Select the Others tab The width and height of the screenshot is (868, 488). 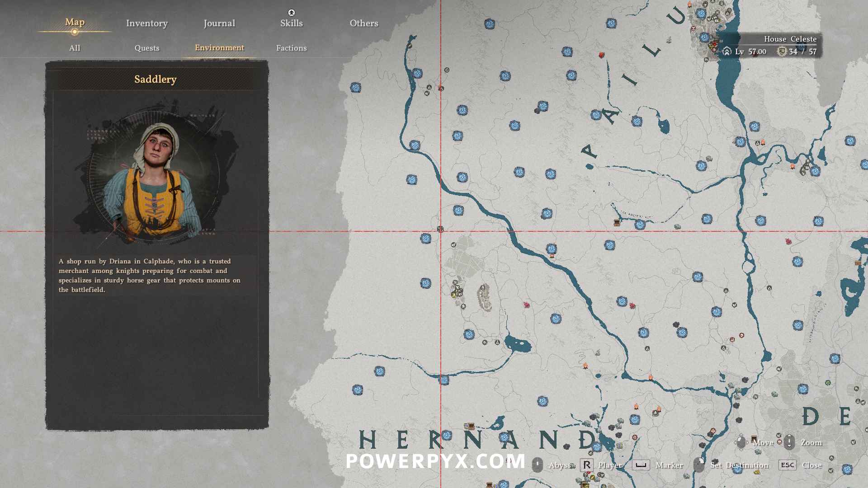point(363,23)
